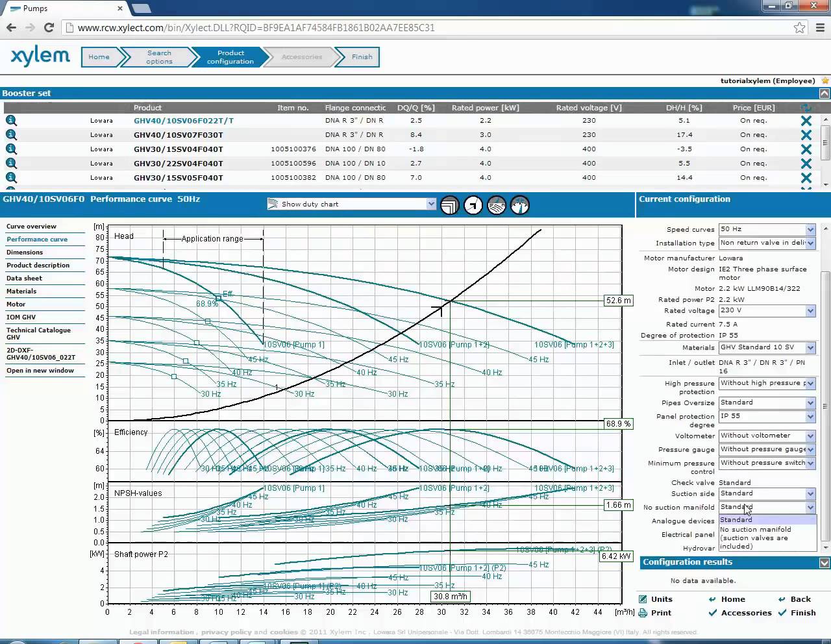Reload the page with browser refresh
Viewport: 831px width, 644px height.
tap(49, 27)
